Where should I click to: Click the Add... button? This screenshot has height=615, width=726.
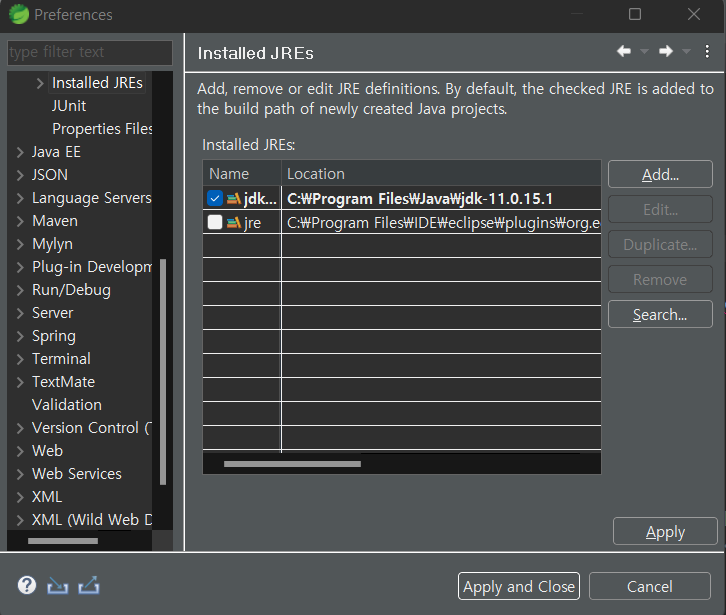coord(660,174)
